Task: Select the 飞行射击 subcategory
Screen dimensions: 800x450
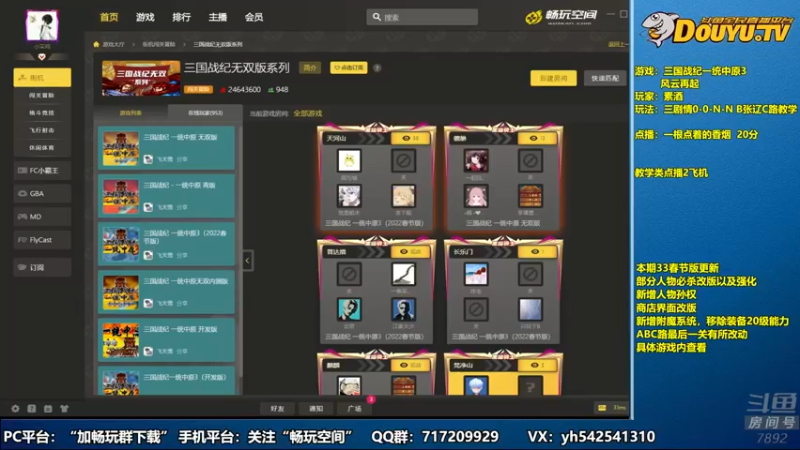Action: click(x=42, y=130)
